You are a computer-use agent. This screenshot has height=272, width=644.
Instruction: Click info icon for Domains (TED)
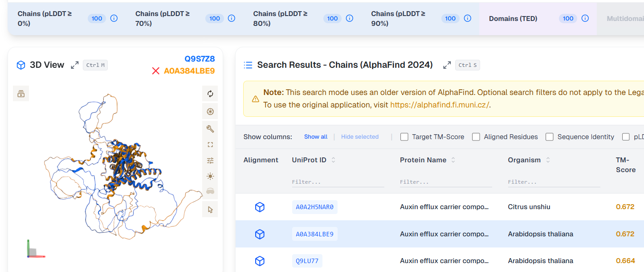pyautogui.click(x=585, y=18)
